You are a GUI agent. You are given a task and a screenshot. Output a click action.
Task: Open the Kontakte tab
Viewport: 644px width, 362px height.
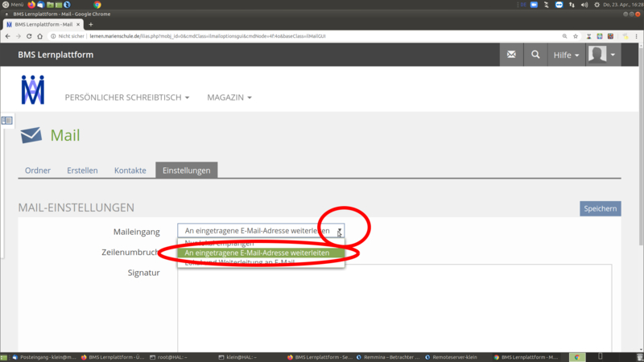coord(130,171)
